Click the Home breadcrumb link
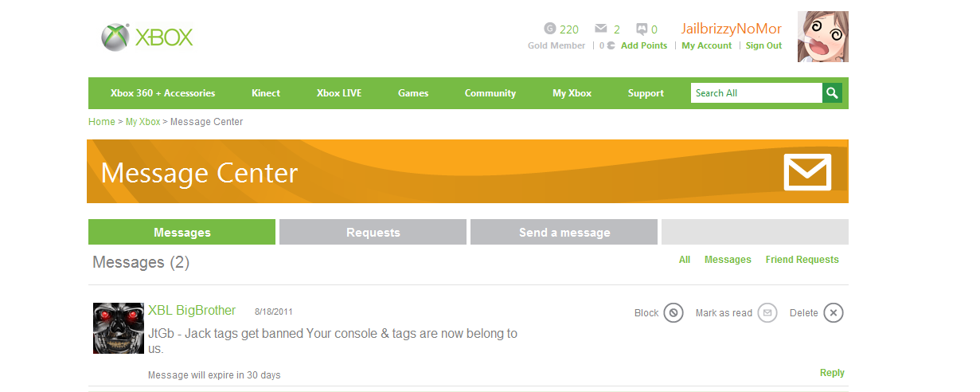980x392 pixels. point(102,122)
